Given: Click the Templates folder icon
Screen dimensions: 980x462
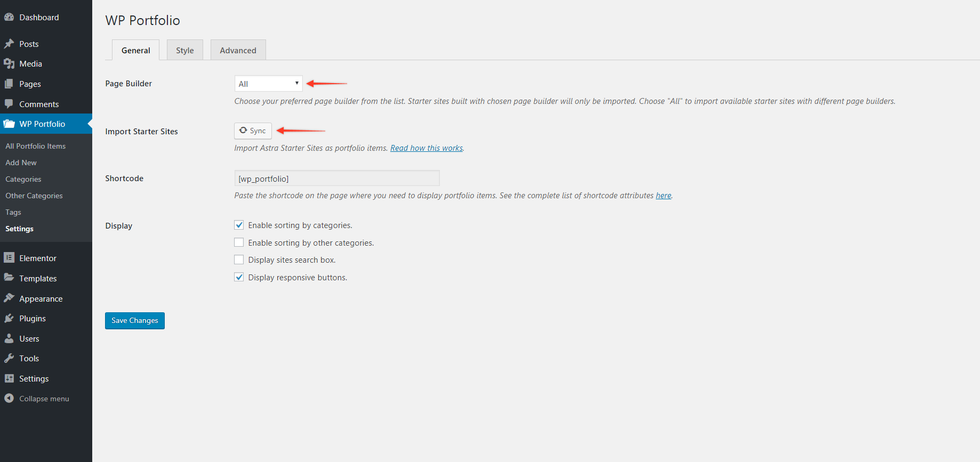Looking at the screenshot, I should [x=9, y=278].
